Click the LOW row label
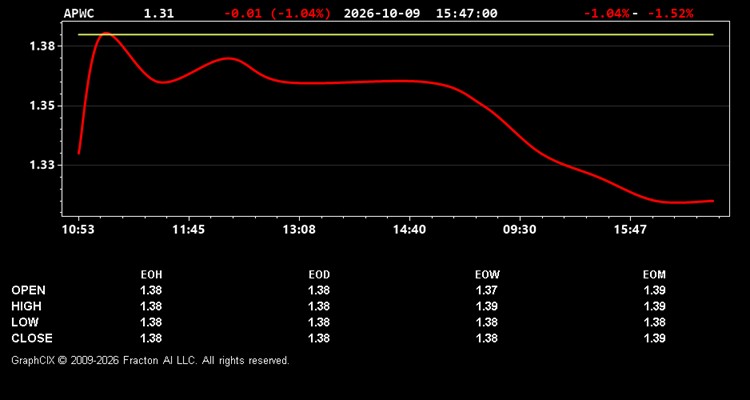 [x=25, y=322]
